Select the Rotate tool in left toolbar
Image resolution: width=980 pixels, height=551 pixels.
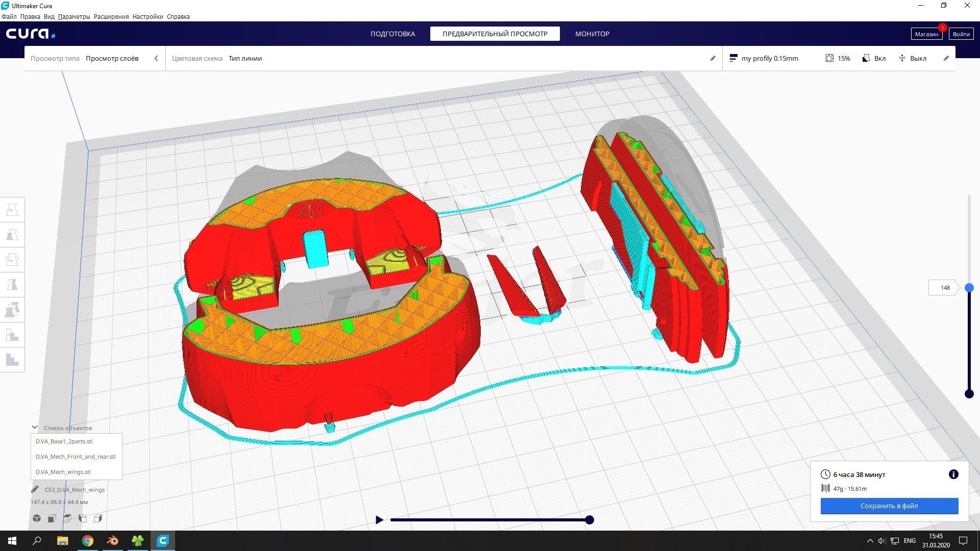pos(12,260)
